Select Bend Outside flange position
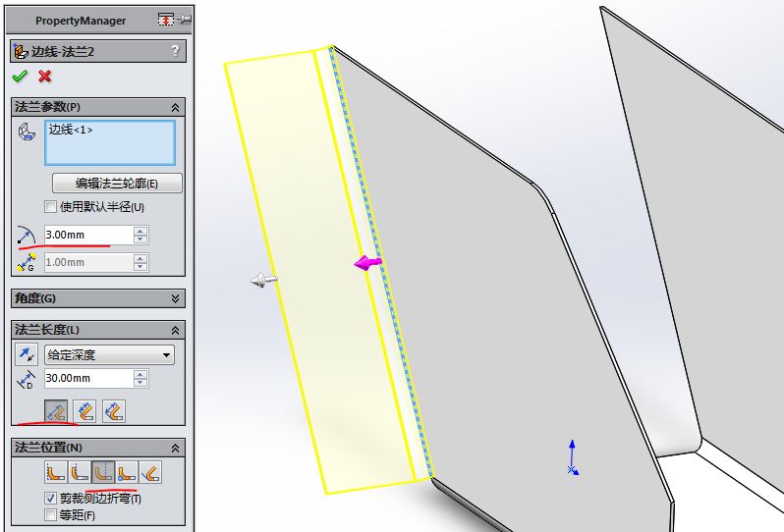This screenshot has height=532, width=784. tap(103, 472)
